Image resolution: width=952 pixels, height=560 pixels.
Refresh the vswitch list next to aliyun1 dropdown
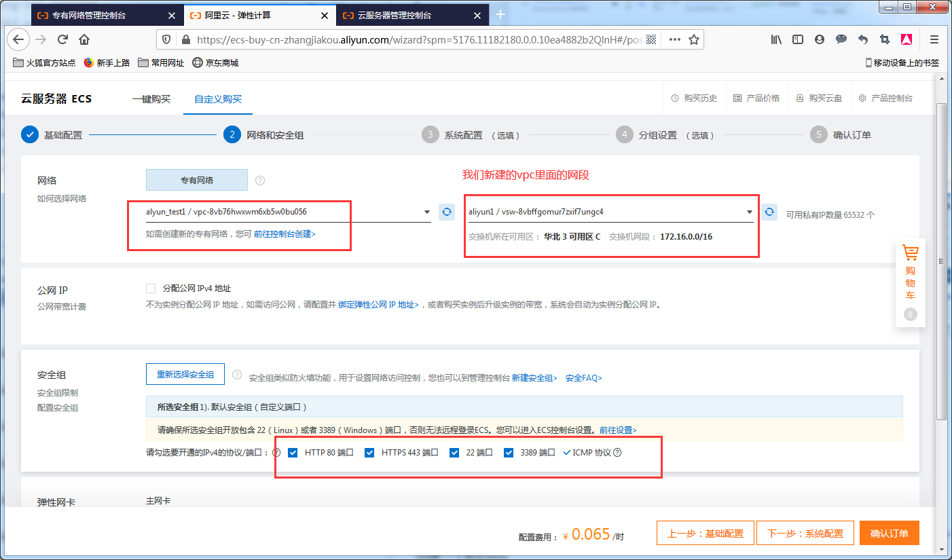coord(769,212)
